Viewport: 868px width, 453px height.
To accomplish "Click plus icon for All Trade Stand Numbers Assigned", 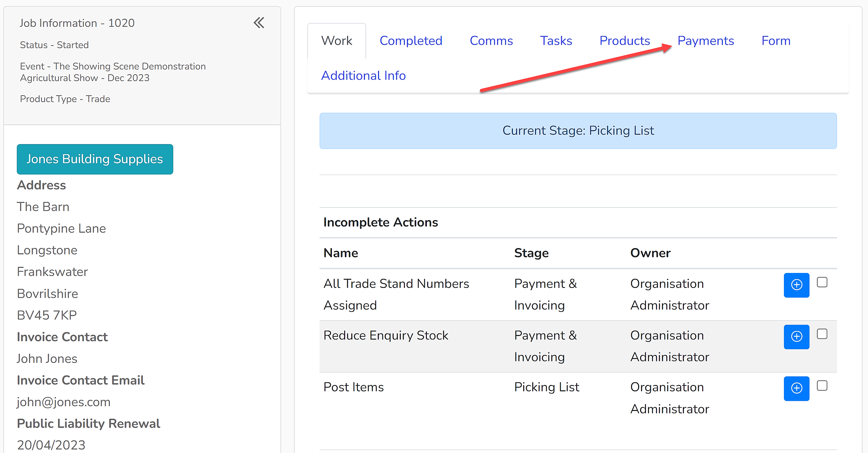I will 796,285.
